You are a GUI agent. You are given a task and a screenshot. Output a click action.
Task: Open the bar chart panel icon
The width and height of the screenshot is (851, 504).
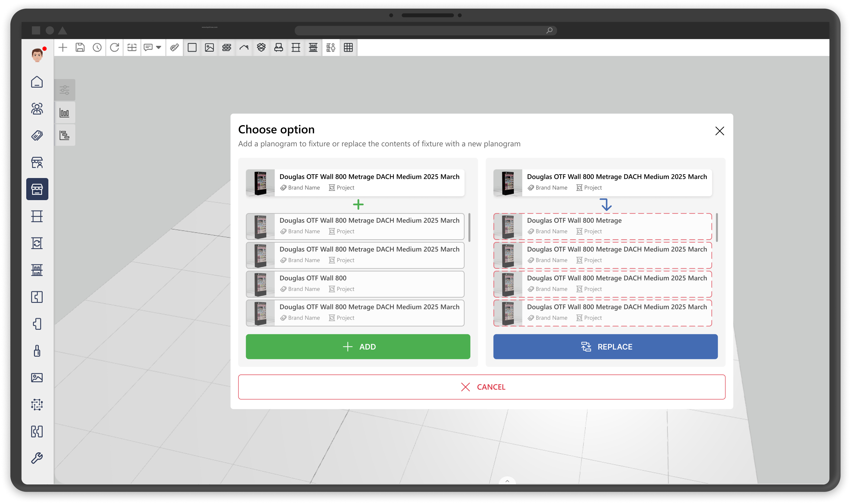click(65, 113)
